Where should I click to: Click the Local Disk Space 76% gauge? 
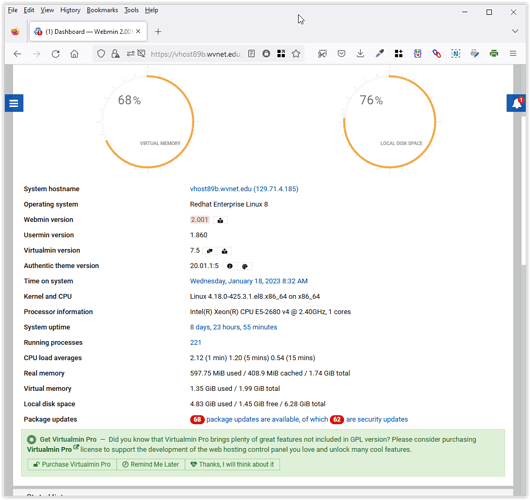pyautogui.click(x=389, y=122)
